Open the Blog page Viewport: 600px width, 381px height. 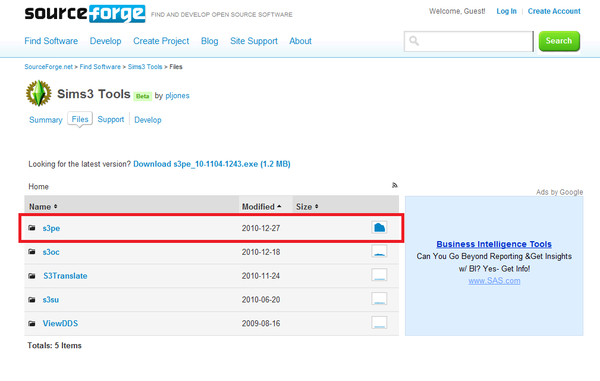pyautogui.click(x=210, y=41)
